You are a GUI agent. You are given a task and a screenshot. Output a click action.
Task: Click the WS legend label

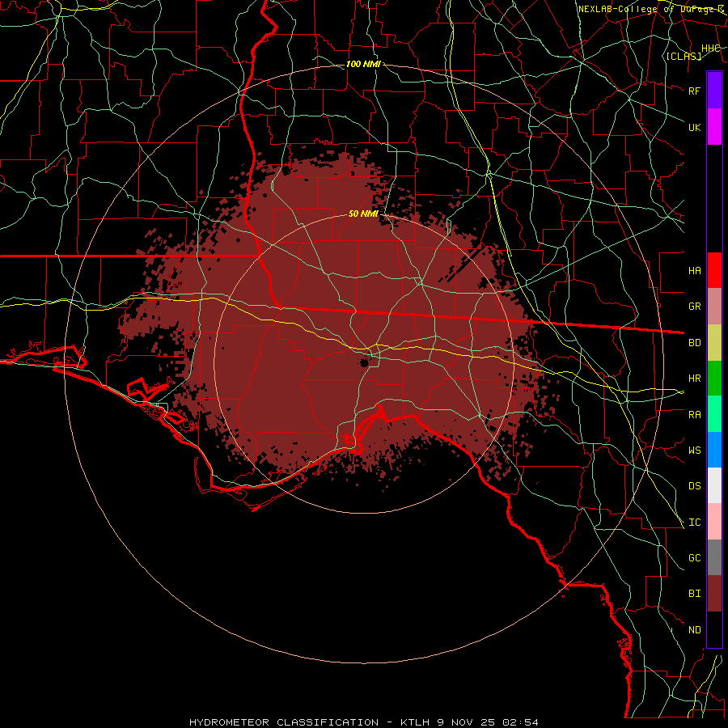pyautogui.click(x=694, y=451)
